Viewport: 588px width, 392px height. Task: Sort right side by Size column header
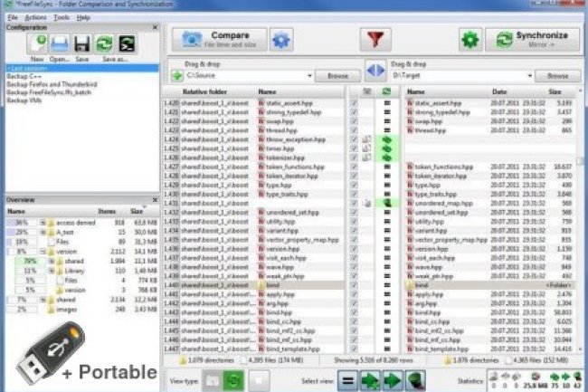coord(555,92)
